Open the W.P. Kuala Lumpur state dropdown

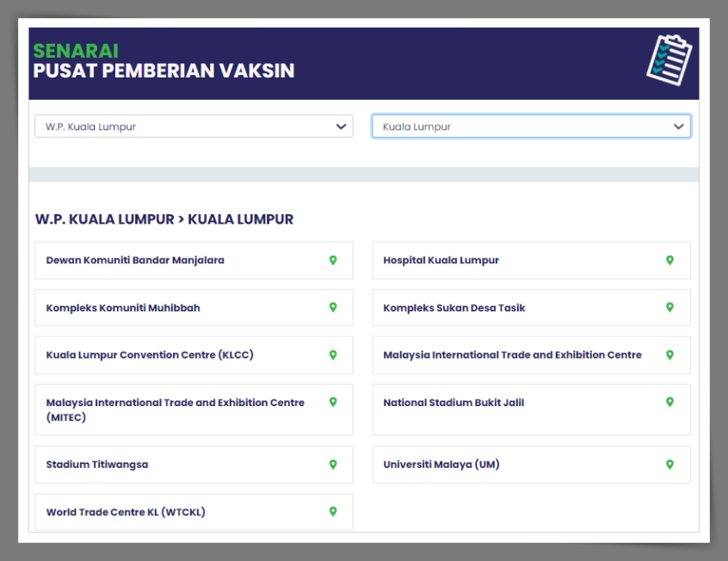(x=194, y=126)
